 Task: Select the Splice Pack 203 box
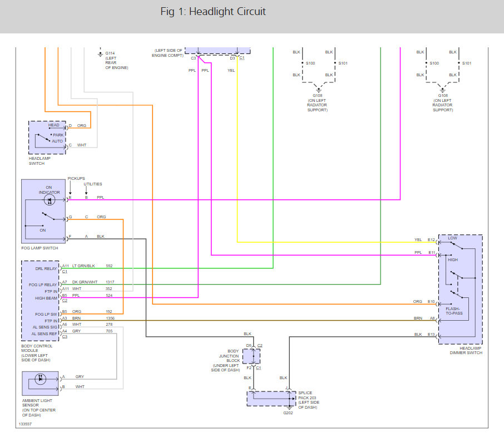[x=271, y=399]
